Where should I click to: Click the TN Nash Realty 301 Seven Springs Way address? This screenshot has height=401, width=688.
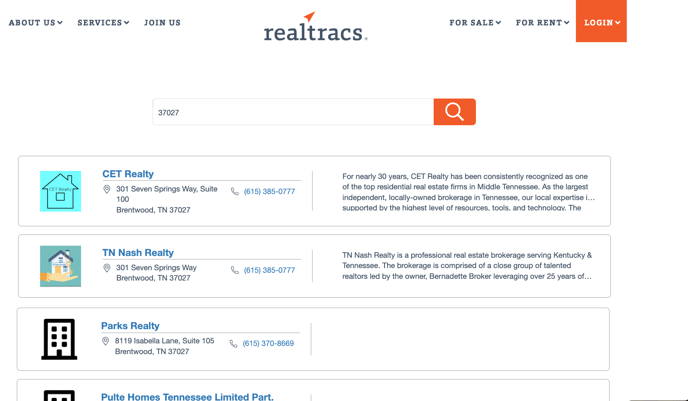[156, 272]
